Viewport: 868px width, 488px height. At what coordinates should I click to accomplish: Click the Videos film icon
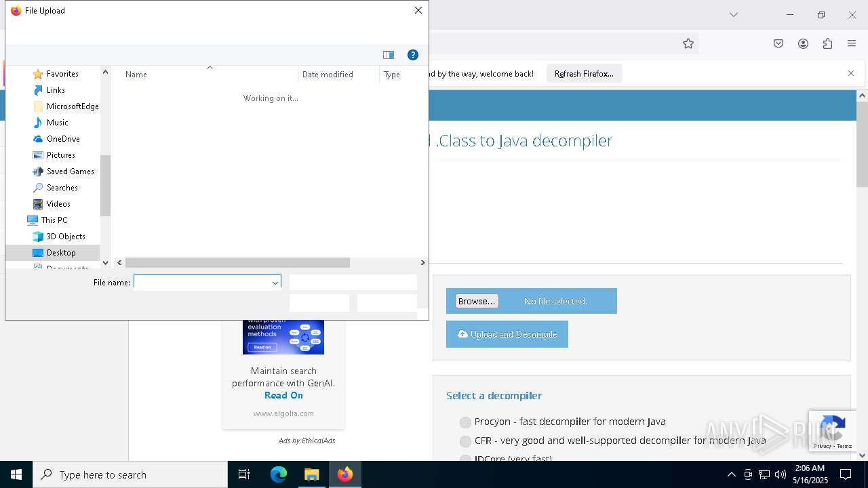coord(38,204)
